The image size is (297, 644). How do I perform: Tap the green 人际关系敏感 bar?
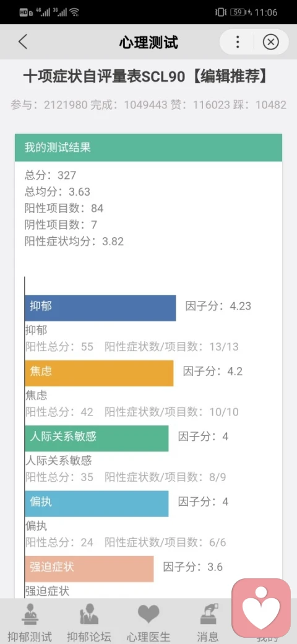pos(97,438)
